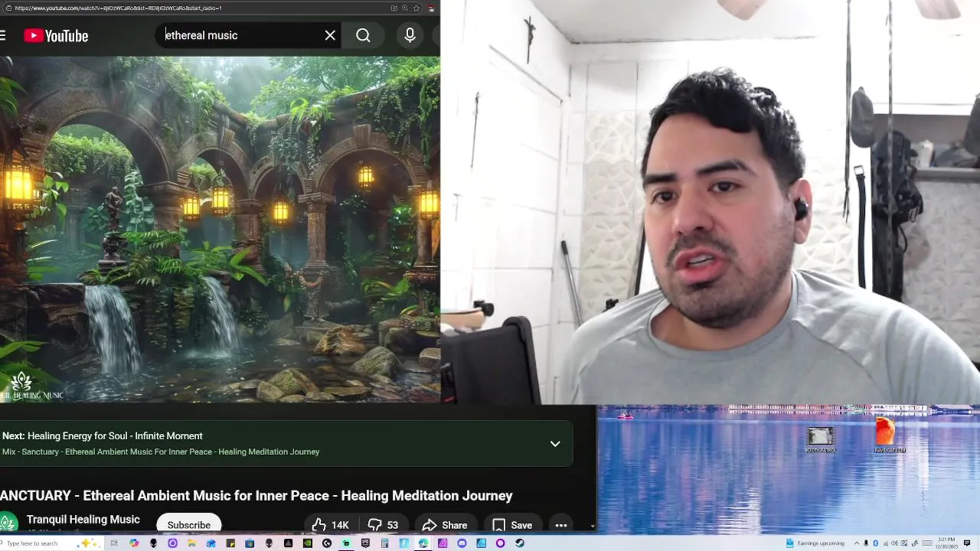Open NVIDIA app from the taskbar
Screen dimensions: 980x551
(x=307, y=543)
